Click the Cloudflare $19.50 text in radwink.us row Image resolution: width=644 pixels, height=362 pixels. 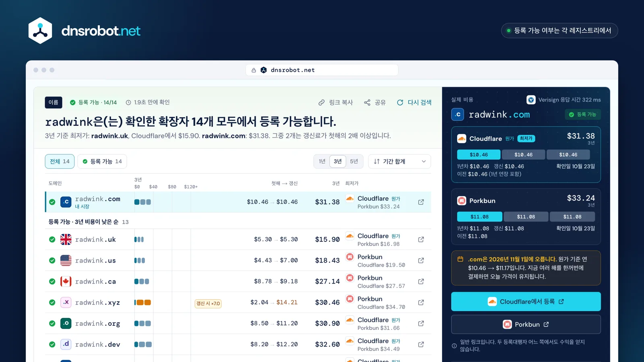[381, 265]
